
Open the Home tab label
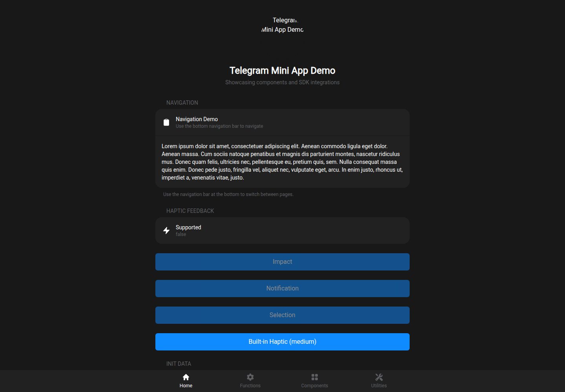click(186, 386)
